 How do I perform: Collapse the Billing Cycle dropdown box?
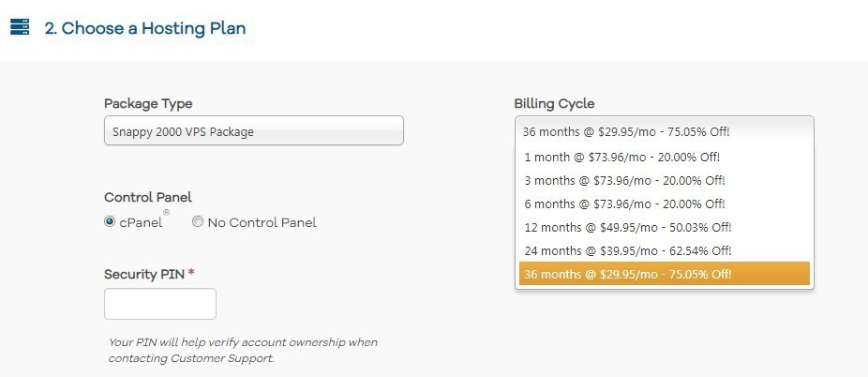[664, 130]
